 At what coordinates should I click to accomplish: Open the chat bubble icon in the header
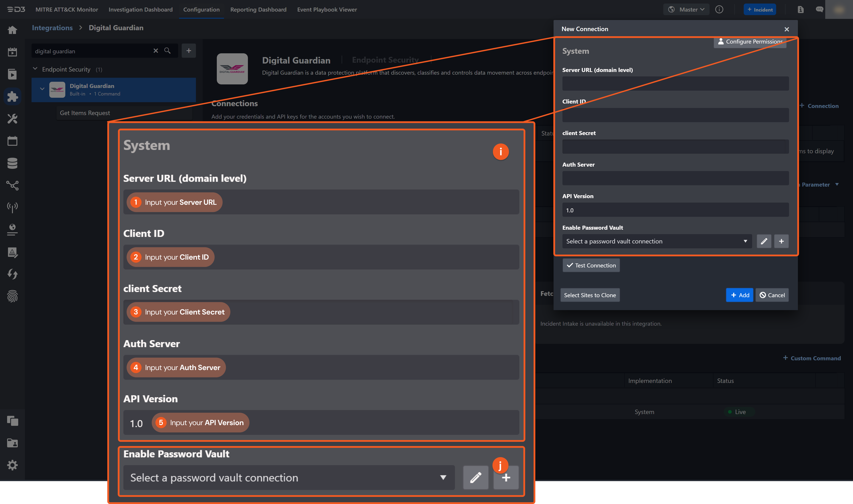(x=820, y=10)
